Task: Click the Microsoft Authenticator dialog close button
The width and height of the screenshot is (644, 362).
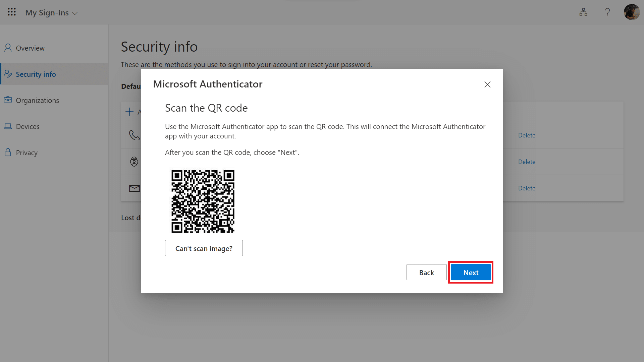Action: click(487, 84)
